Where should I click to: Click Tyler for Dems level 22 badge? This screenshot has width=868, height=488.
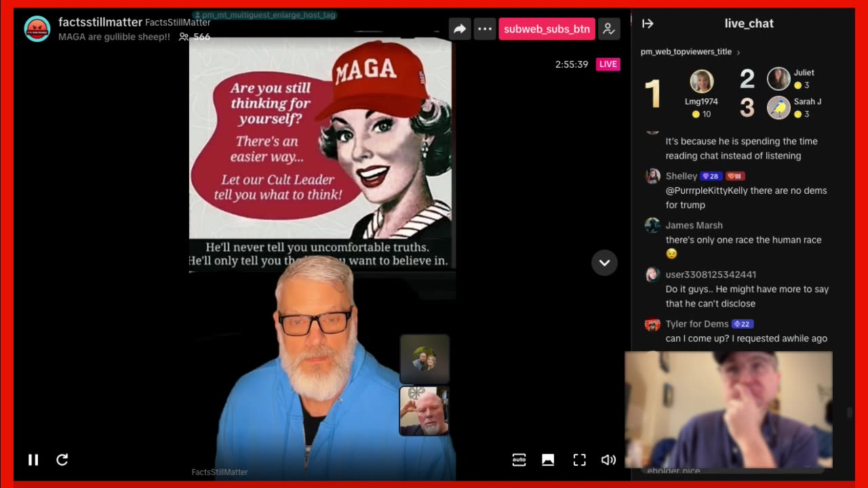[x=743, y=324]
